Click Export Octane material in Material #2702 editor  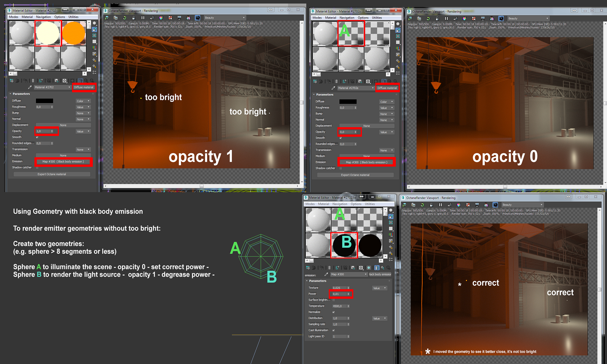[x=52, y=174]
